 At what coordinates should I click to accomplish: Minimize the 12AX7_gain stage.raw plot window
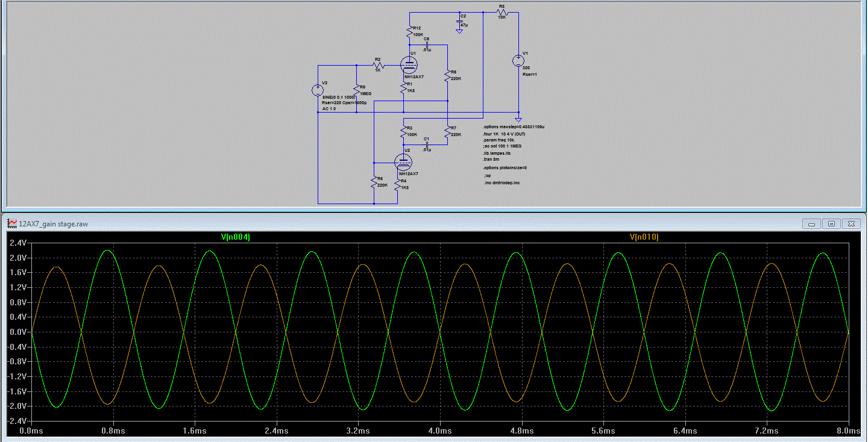812,223
